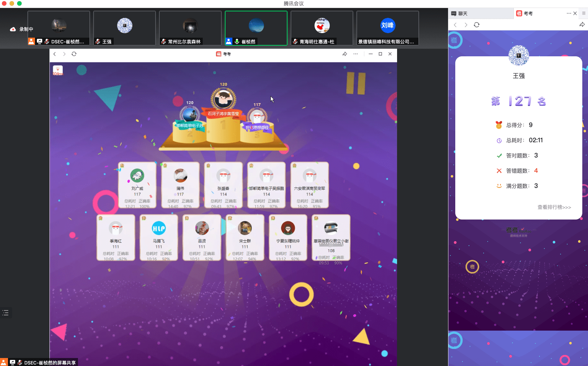588x366 pixels.
Task: Switch to the 聊天 tab
Action: [x=459, y=13]
